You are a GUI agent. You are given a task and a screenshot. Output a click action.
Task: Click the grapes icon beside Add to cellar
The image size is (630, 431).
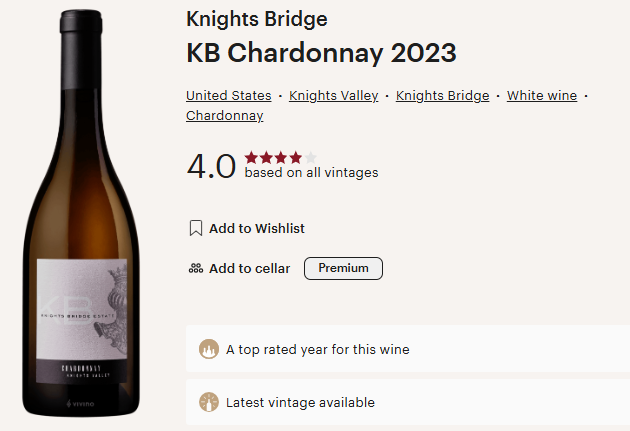(196, 268)
